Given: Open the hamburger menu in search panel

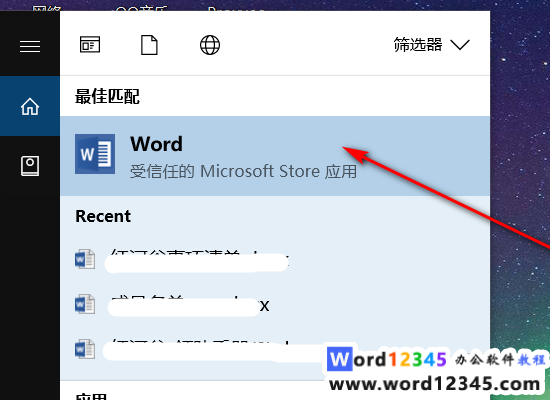Looking at the screenshot, I should point(30,46).
